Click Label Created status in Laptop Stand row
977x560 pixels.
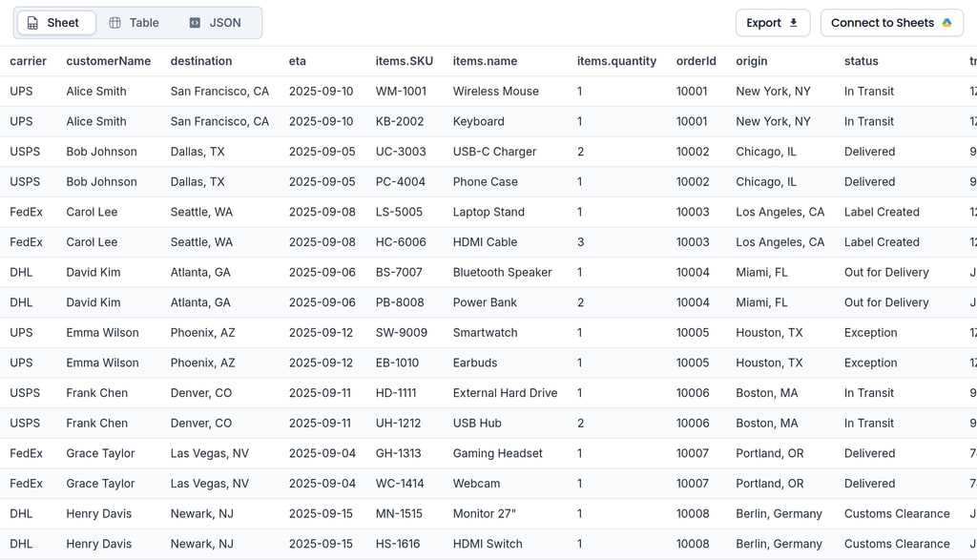[x=882, y=212]
